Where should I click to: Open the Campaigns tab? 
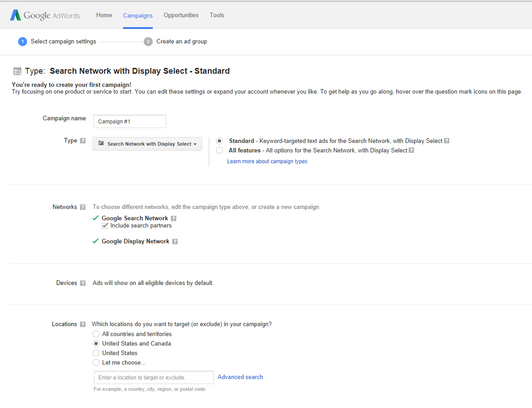[138, 16]
